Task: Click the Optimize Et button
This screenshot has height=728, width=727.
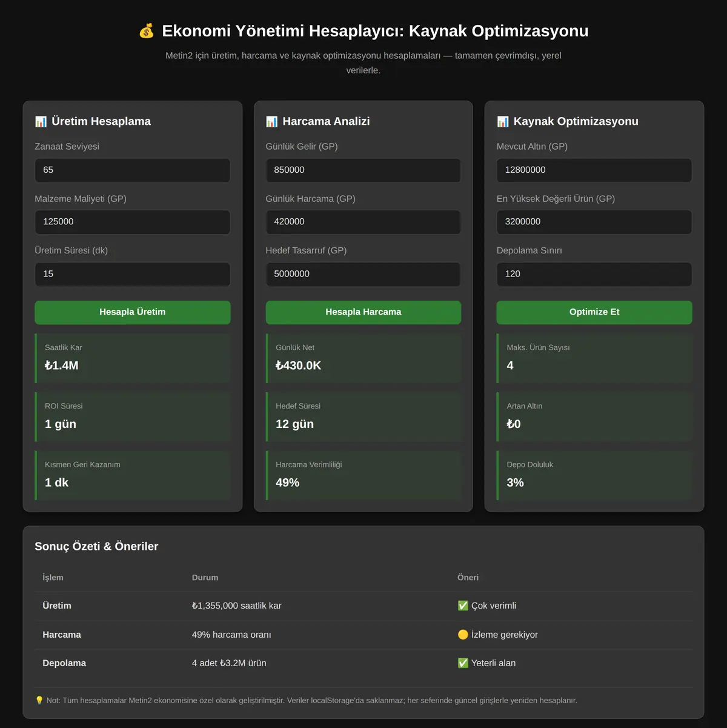Action: [594, 312]
